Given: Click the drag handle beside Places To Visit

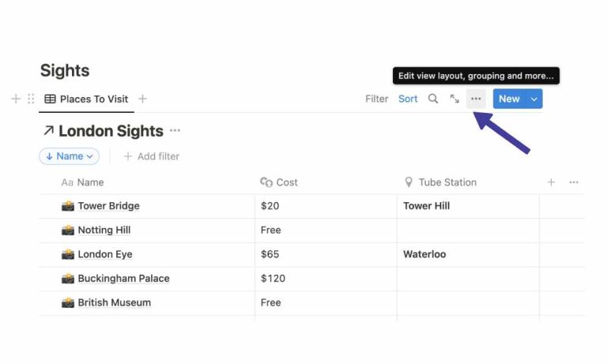Looking at the screenshot, I should click(31, 99).
